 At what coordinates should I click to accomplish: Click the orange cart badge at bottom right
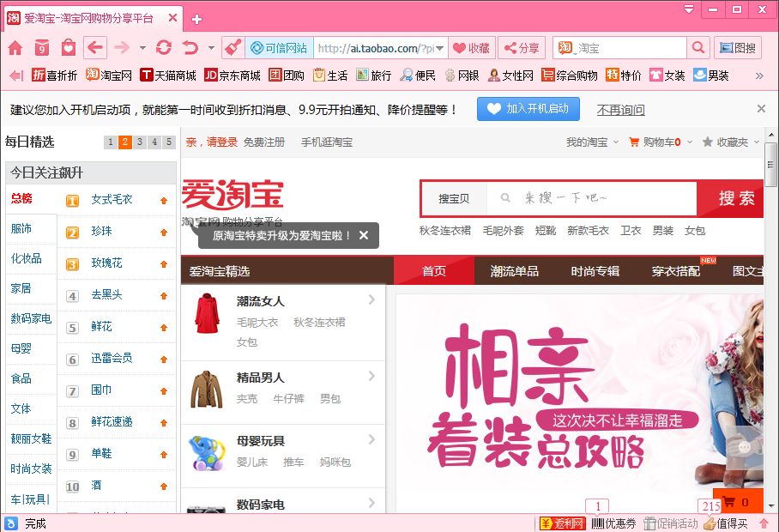[x=738, y=501]
